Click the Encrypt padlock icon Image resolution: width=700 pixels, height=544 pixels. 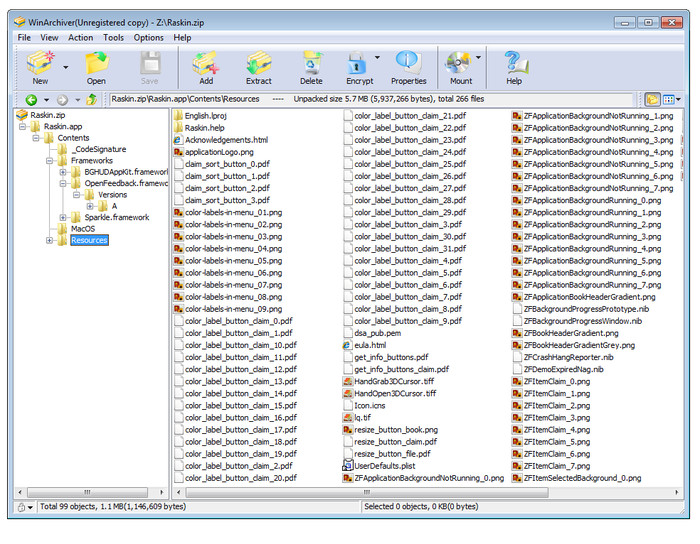point(357,62)
